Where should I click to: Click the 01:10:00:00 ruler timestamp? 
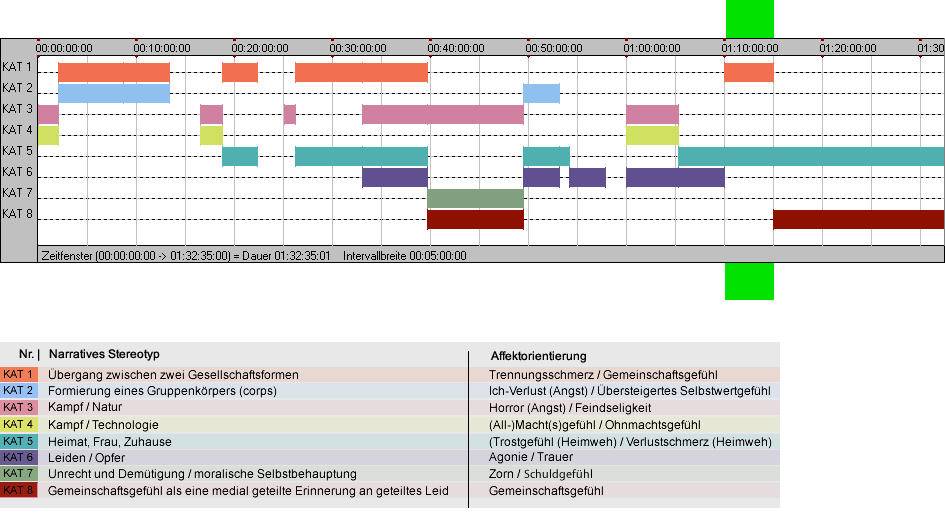click(750, 48)
